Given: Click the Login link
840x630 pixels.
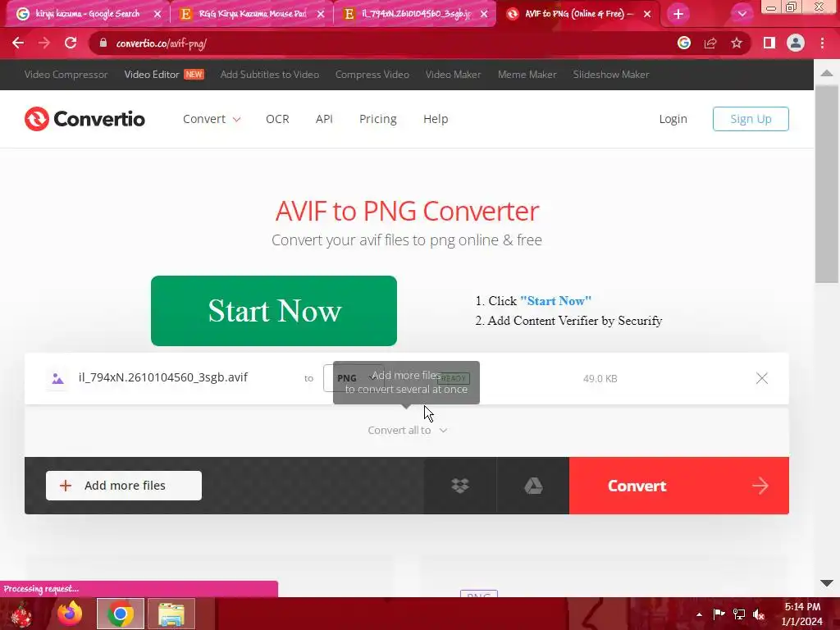Looking at the screenshot, I should pyautogui.click(x=673, y=119).
